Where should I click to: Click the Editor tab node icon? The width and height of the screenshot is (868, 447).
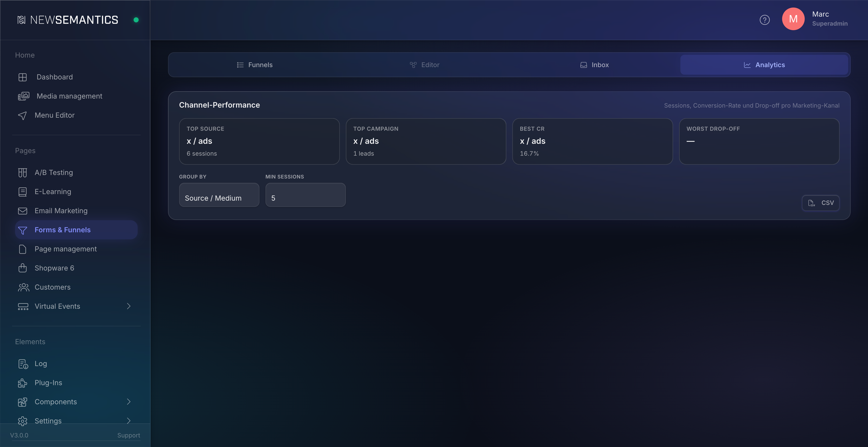pyautogui.click(x=413, y=65)
